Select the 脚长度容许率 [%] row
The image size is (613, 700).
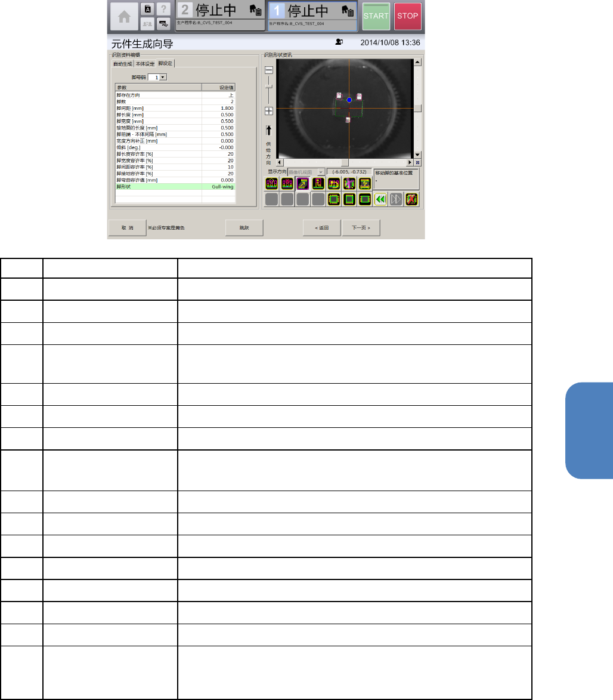[175, 154]
